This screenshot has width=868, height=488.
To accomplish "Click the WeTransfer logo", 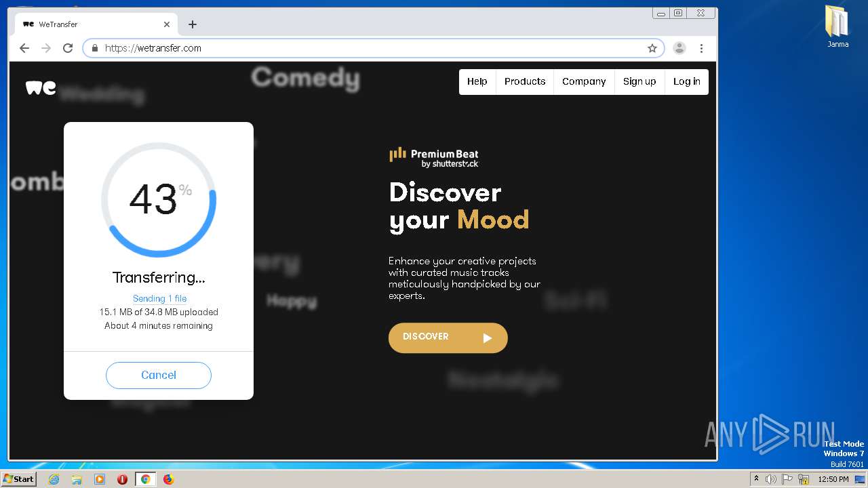I will click(x=41, y=87).
